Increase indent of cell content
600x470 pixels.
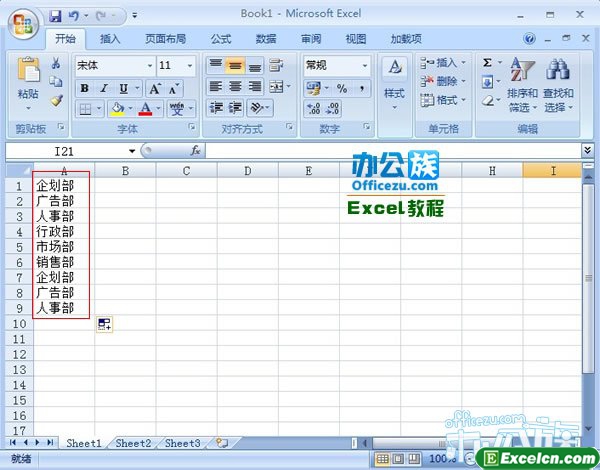tap(236, 108)
